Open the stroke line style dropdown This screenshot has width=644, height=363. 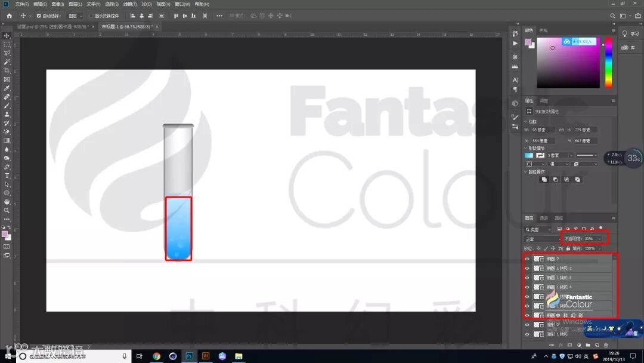[x=587, y=155]
